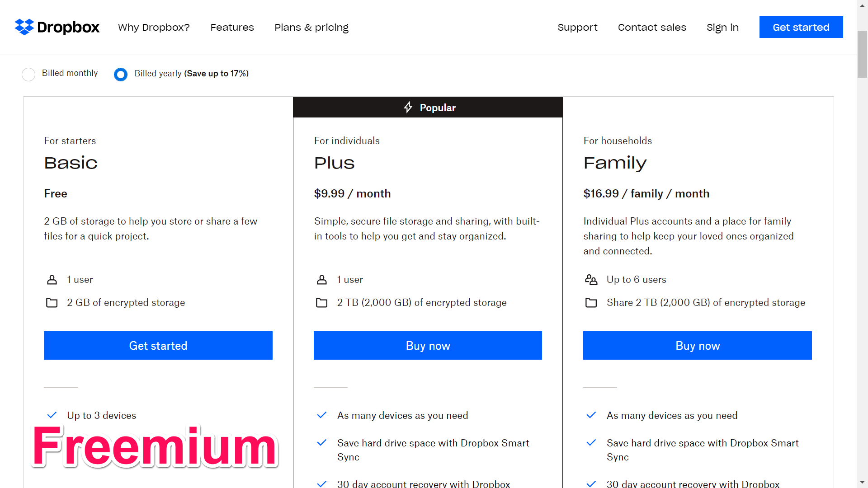This screenshot has width=868, height=488.
Task: Click the folder icon in Family plan
Action: [x=591, y=303]
